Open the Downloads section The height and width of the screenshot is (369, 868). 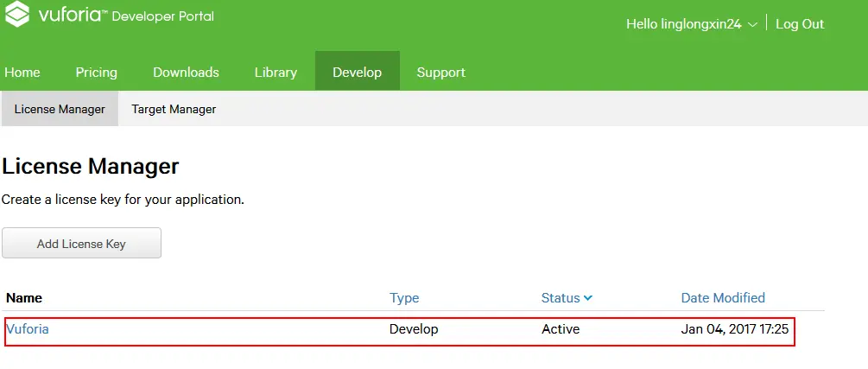tap(186, 73)
